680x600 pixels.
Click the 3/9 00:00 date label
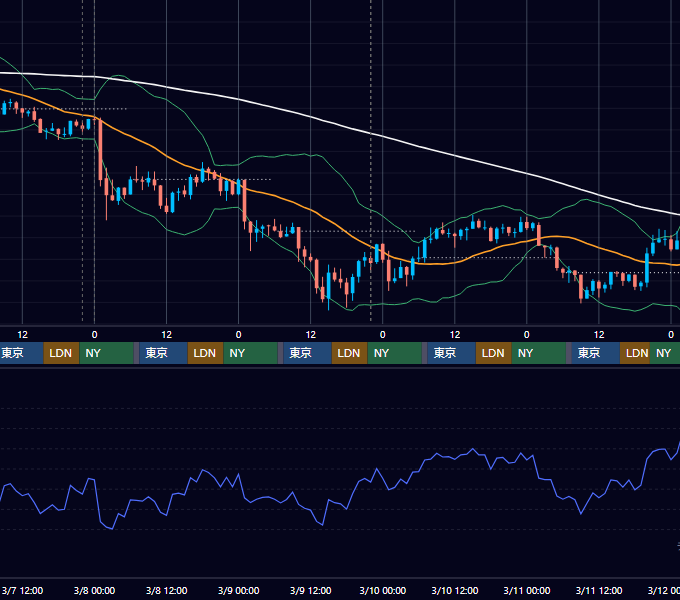tap(239, 590)
